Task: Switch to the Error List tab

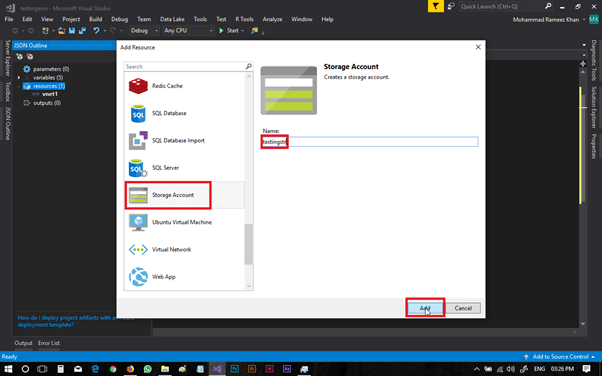Action: 49,343
